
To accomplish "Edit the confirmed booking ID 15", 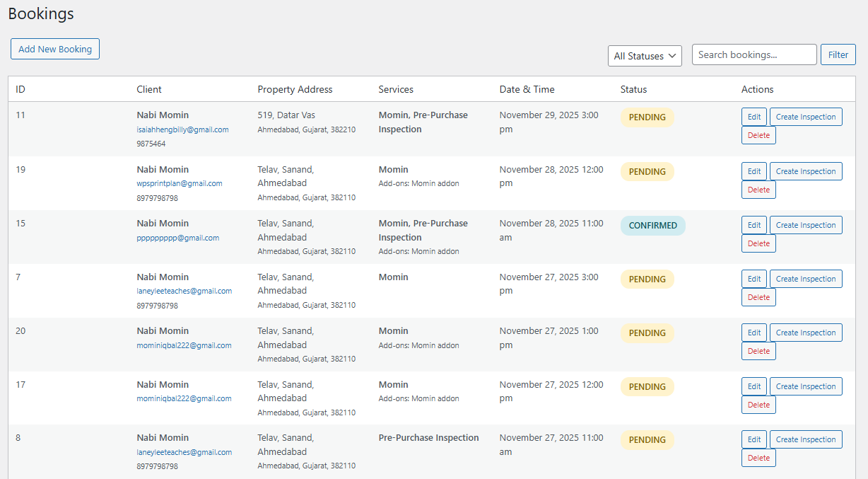I will tap(753, 225).
